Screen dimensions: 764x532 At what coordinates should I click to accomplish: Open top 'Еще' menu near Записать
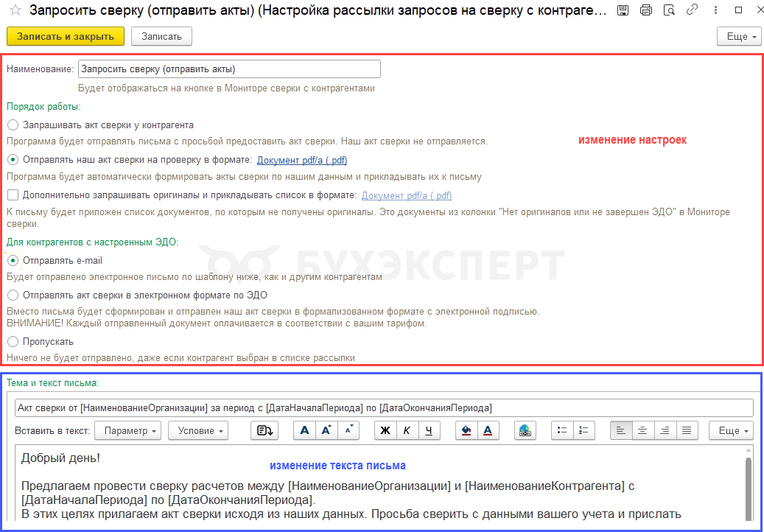[x=739, y=37]
